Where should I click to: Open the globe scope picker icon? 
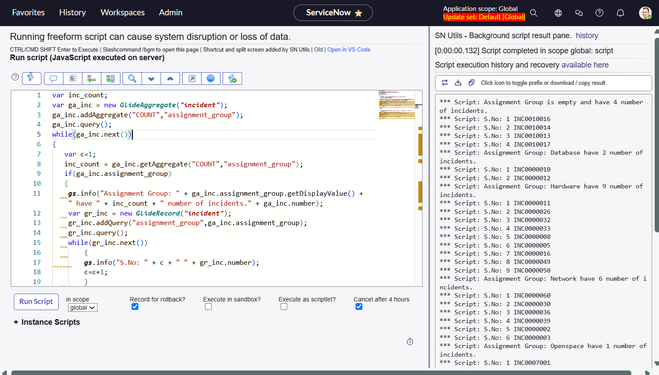pos(558,13)
